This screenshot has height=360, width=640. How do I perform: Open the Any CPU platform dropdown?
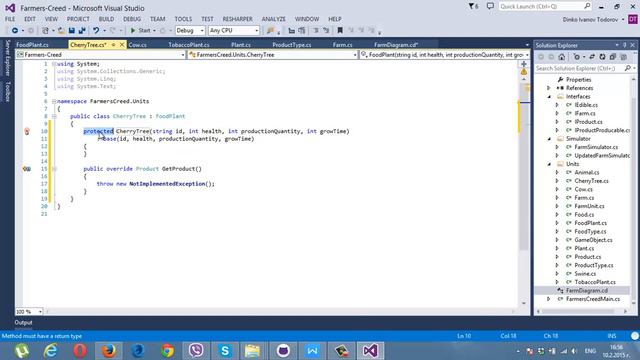[234, 31]
